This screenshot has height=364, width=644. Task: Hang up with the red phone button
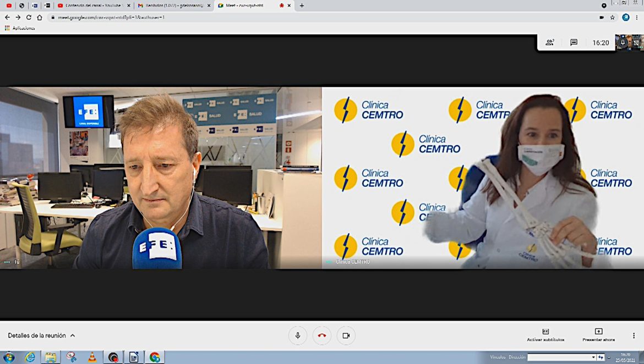point(322,336)
